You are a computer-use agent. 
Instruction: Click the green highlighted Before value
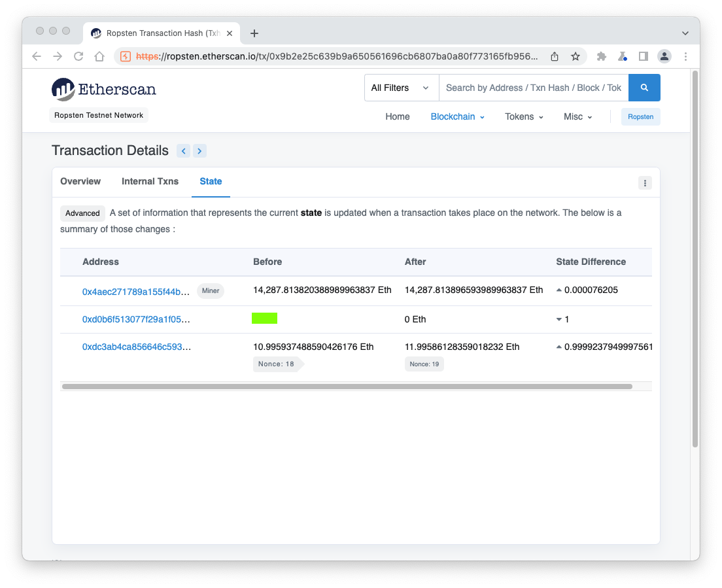[x=264, y=318]
